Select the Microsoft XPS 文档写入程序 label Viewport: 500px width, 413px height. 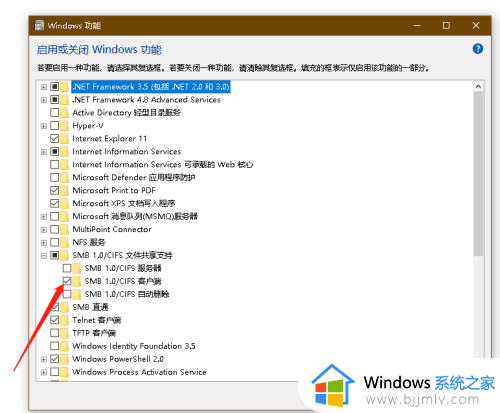pyautogui.click(x=124, y=203)
